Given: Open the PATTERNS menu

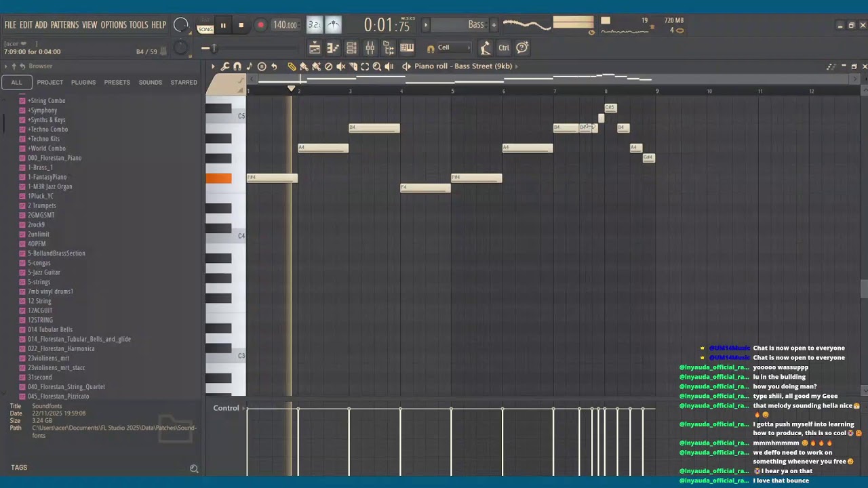Looking at the screenshot, I should (x=64, y=25).
